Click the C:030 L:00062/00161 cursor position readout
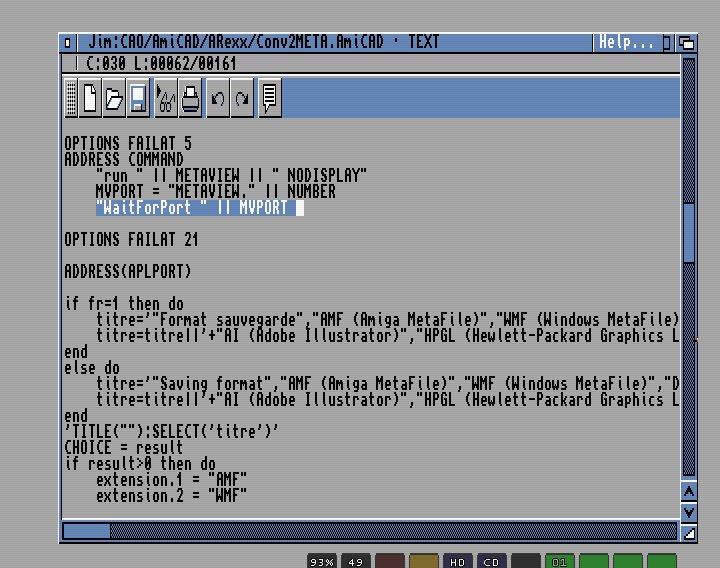This screenshot has width=720, height=568. (x=161, y=63)
